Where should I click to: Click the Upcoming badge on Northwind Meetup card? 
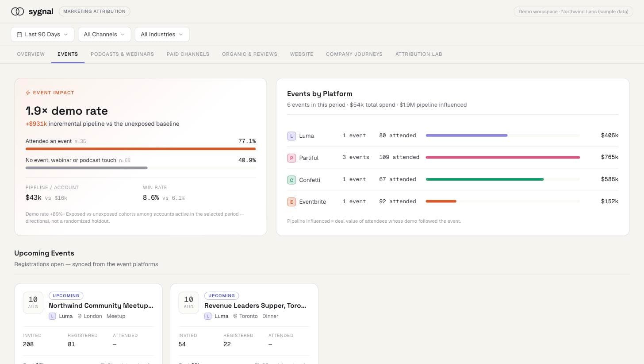[x=66, y=296]
